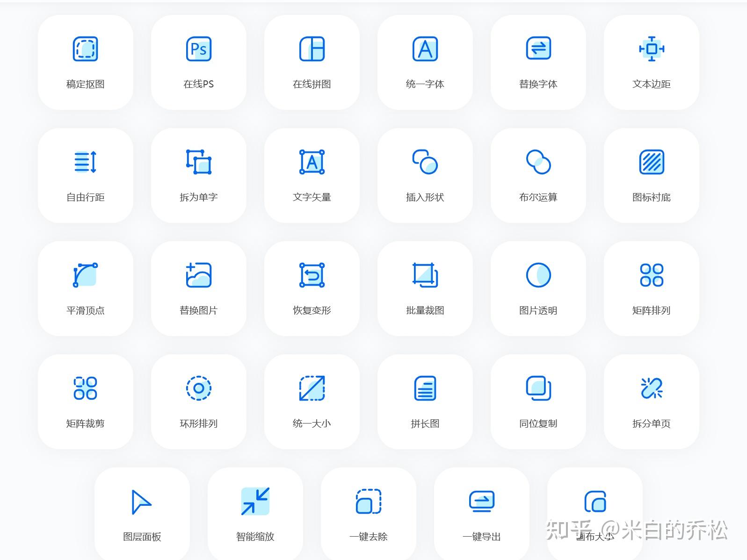Select the 自由行距 line spacing icon
The image size is (747, 560).
86,162
